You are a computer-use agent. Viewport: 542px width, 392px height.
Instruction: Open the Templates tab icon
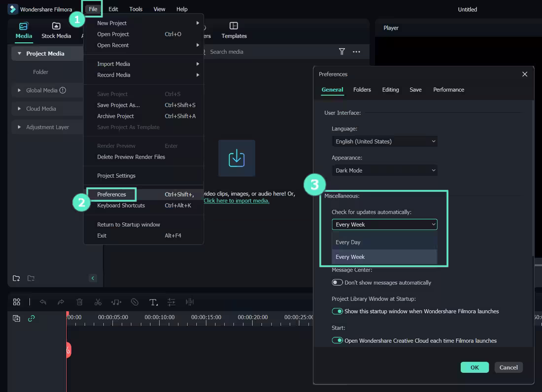point(234,26)
